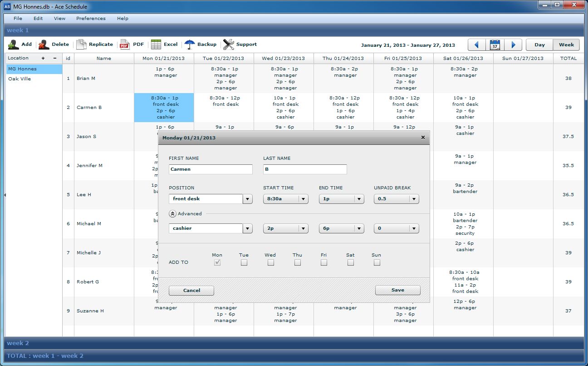Screen dimensions: 588x366
Task: Tick the Wed checkbox in Add To
Action: (271, 262)
